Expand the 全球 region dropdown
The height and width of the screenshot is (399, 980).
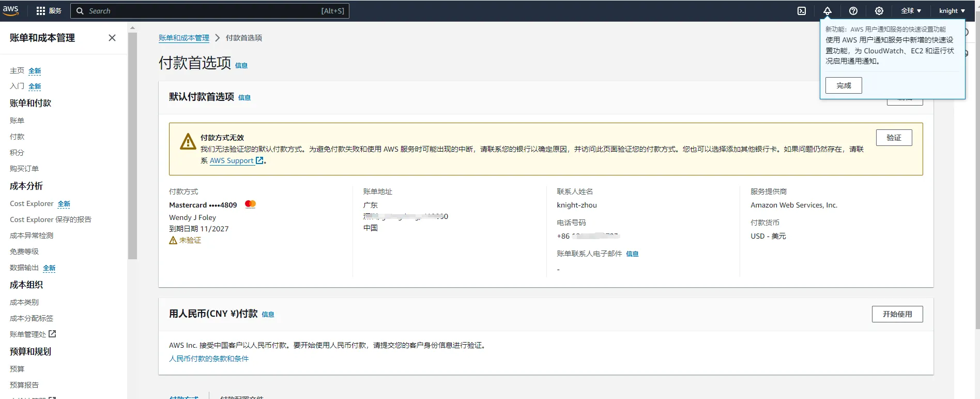(911, 11)
